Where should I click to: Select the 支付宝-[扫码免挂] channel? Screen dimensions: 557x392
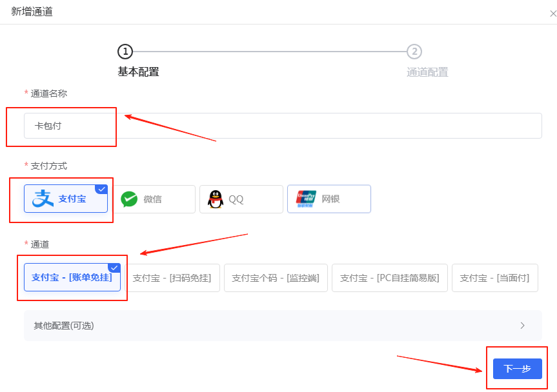click(x=174, y=278)
